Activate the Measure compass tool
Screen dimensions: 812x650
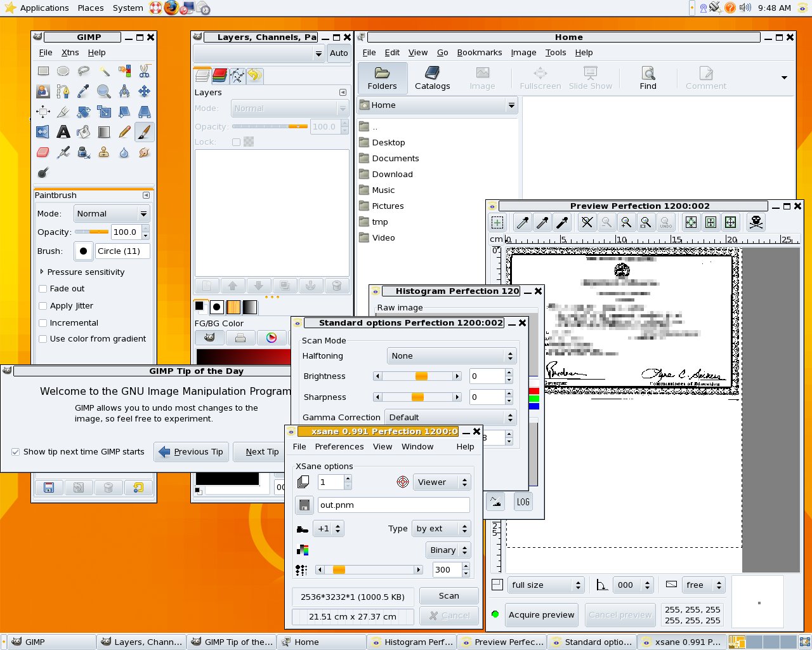(x=124, y=91)
